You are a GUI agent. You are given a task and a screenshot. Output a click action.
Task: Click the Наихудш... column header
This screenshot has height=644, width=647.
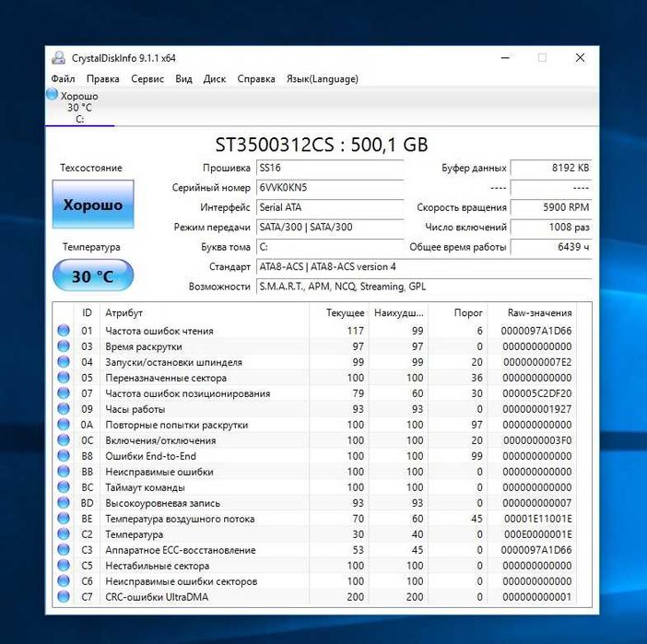(x=398, y=312)
